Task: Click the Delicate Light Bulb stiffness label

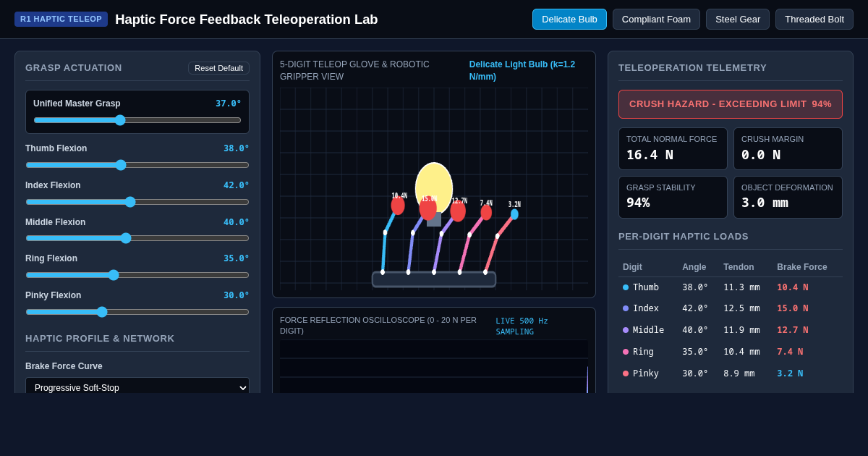Action: pyautogui.click(x=522, y=70)
